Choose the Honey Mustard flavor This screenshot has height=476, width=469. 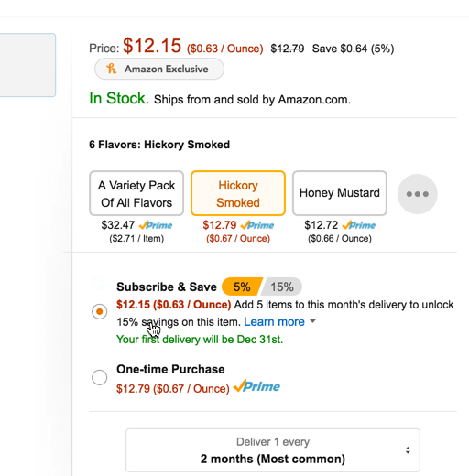point(340,193)
